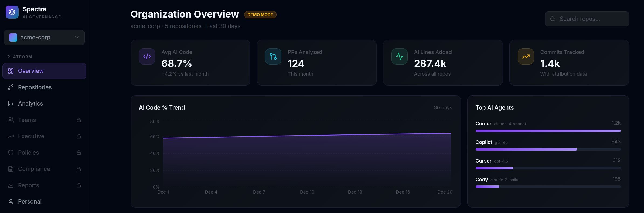Click the Copilot agent name

click(484, 142)
